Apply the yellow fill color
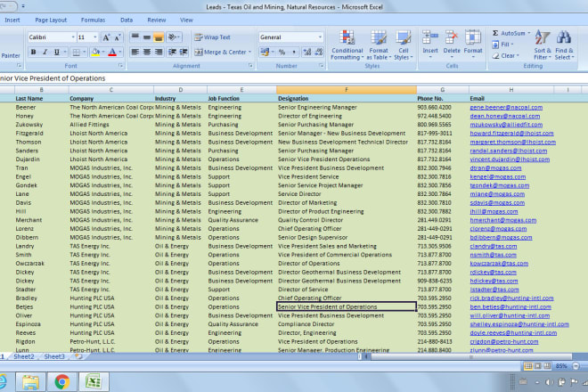The height and width of the screenshot is (392, 588). click(x=95, y=53)
